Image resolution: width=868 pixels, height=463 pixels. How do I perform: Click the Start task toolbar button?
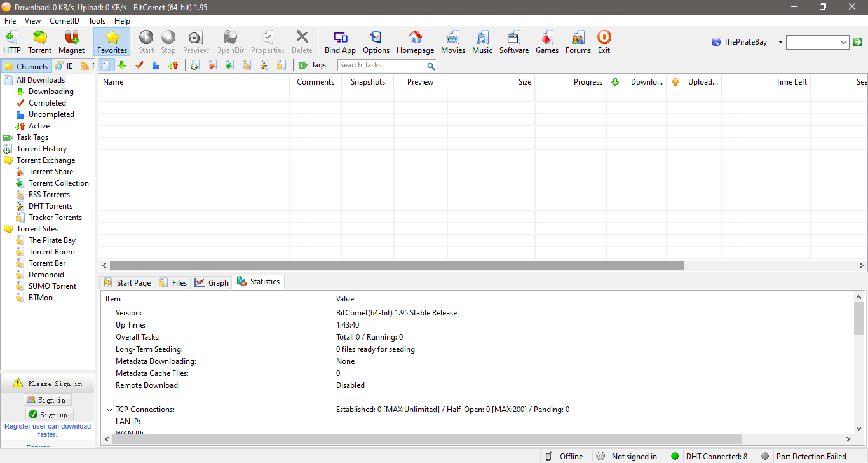click(x=146, y=42)
